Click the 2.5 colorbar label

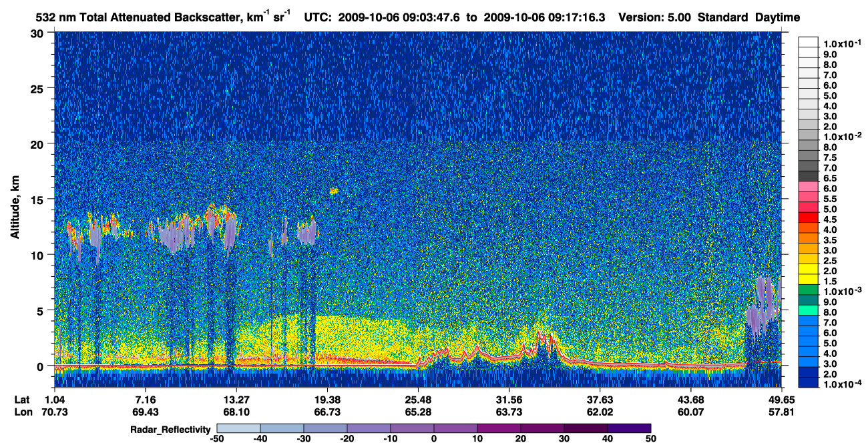tap(830, 260)
